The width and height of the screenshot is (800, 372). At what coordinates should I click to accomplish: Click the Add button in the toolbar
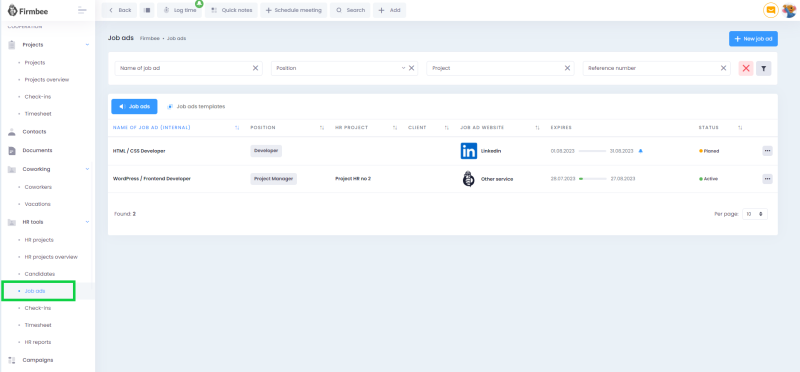389,10
